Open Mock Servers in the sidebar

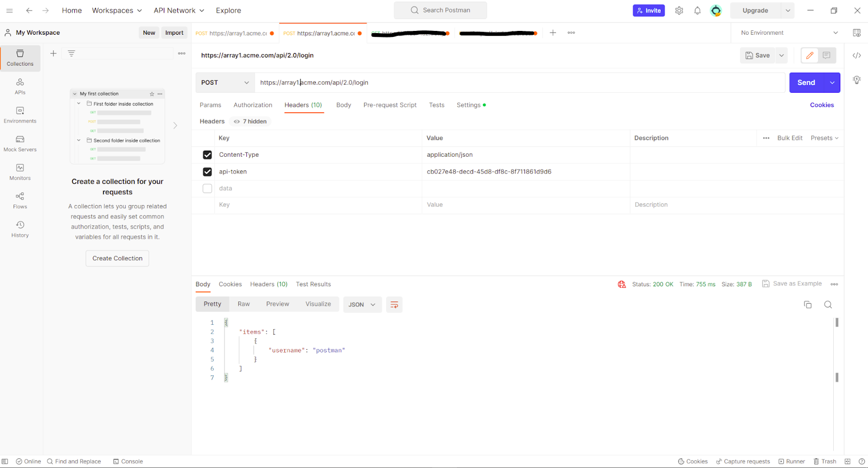(x=20, y=144)
